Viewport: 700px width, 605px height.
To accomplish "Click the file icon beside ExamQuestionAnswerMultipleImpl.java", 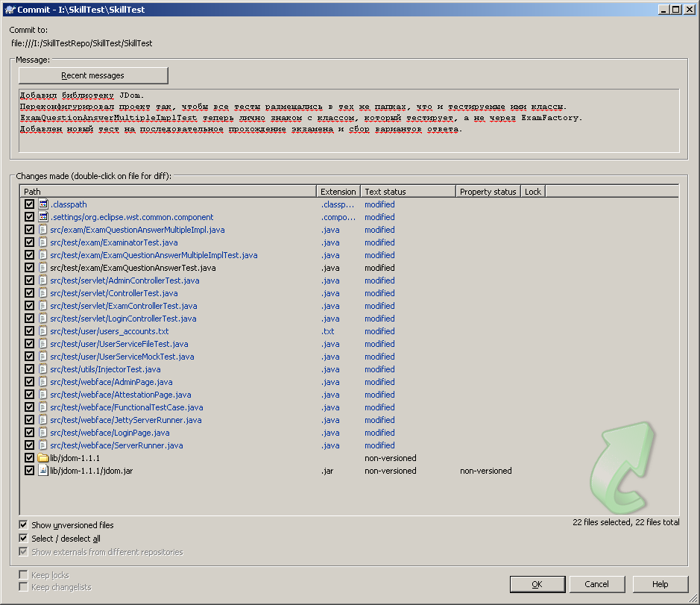I will (x=41, y=229).
